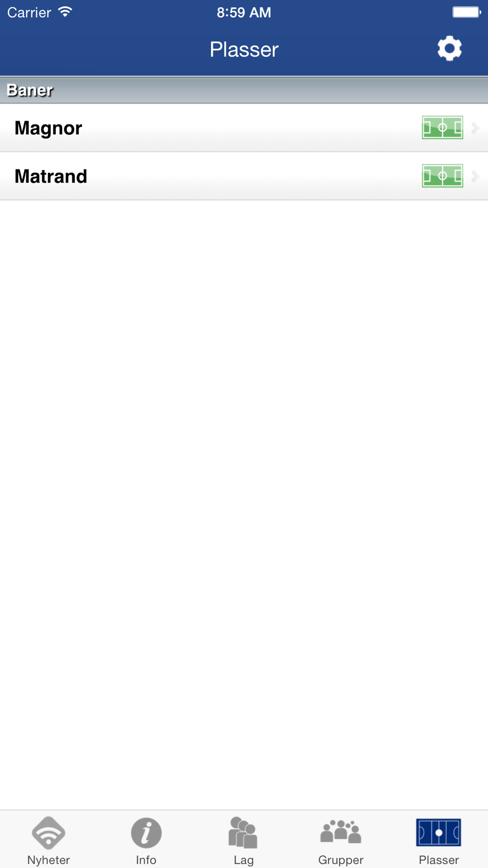Open the Magnor venue entry
The height and width of the screenshot is (868, 488).
(244, 128)
